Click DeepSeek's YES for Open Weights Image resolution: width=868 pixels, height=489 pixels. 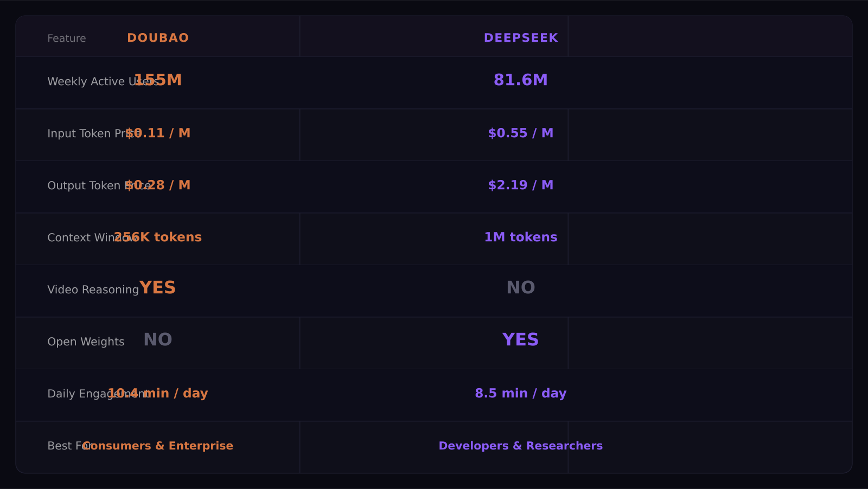(521, 339)
